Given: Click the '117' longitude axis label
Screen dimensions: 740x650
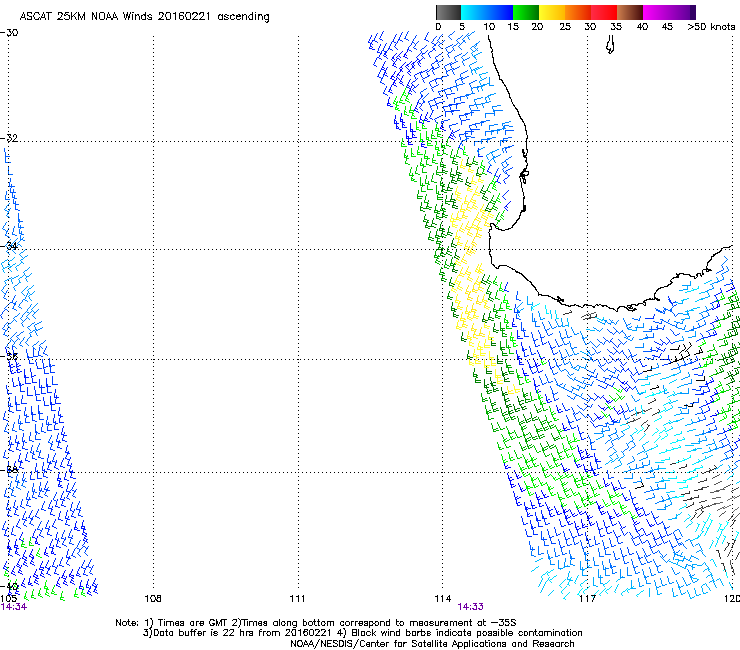Looking at the screenshot, I should pos(587,599).
